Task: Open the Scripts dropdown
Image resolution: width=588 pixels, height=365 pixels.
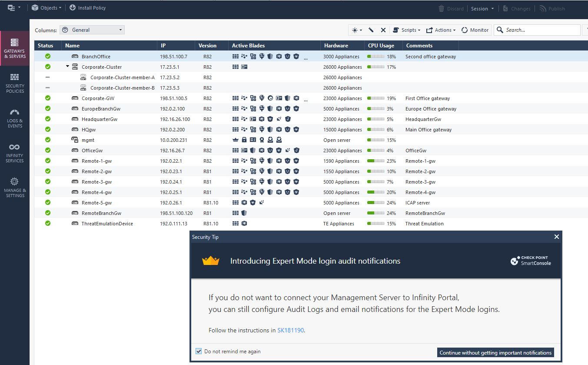Action: [407, 30]
